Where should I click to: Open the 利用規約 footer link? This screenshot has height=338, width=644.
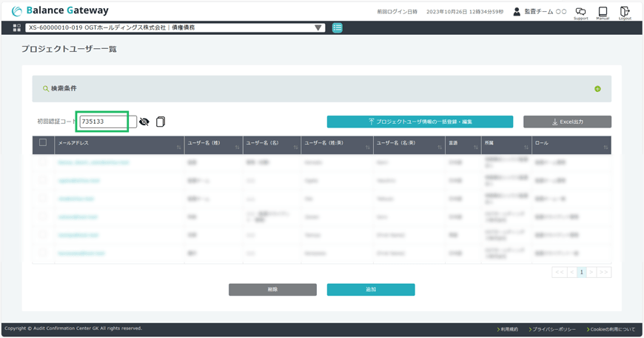508,329
